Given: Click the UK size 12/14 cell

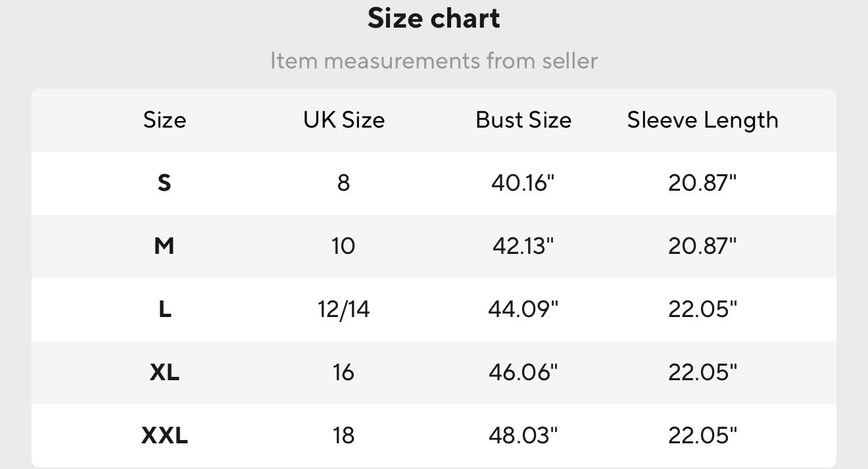Looking at the screenshot, I should [x=344, y=309].
